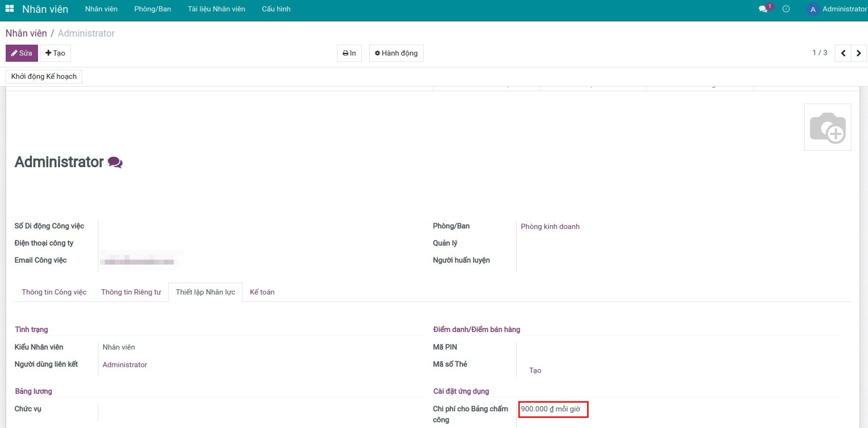Image resolution: width=868 pixels, height=428 pixels.
Task: Click the Nhân viên breadcrumb link
Action: (x=26, y=33)
